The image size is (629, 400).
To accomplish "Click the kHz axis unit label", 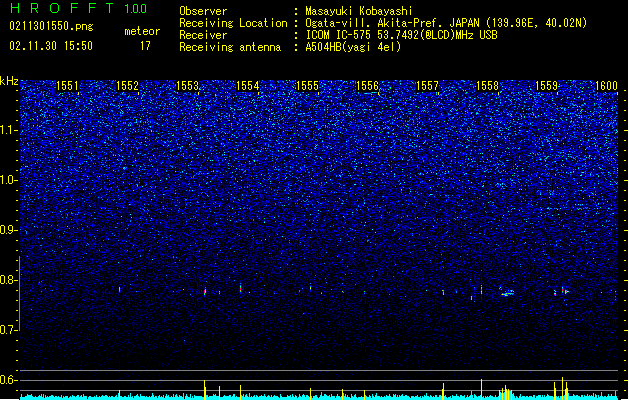I will [x=9, y=81].
